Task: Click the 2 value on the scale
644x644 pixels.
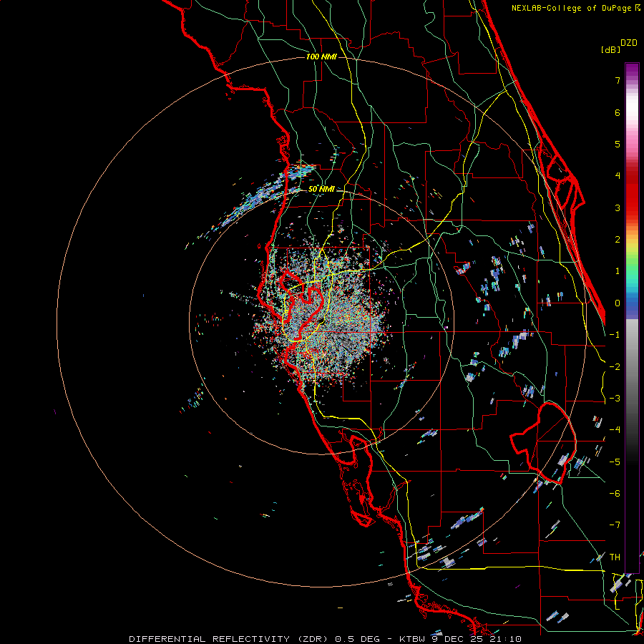Action: pos(618,240)
